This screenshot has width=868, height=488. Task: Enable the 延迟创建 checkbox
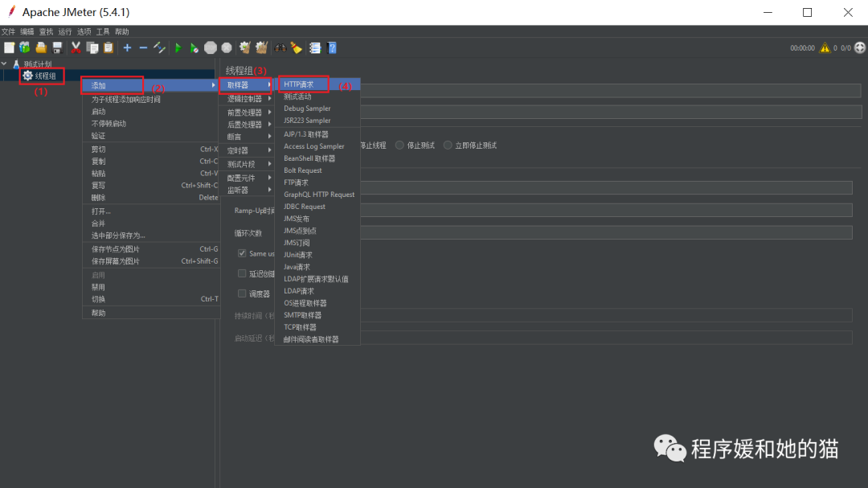pos(242,273)
